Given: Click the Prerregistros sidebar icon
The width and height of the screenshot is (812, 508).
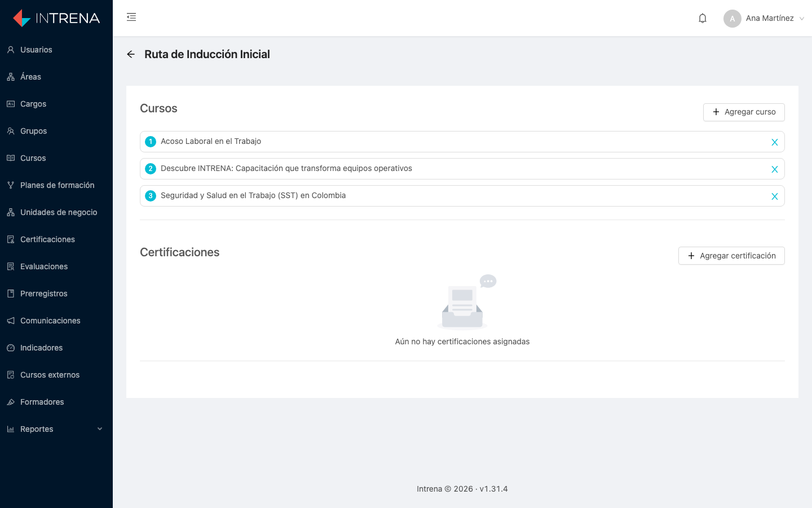Looking at the screenshot, I should click(11, 294).
